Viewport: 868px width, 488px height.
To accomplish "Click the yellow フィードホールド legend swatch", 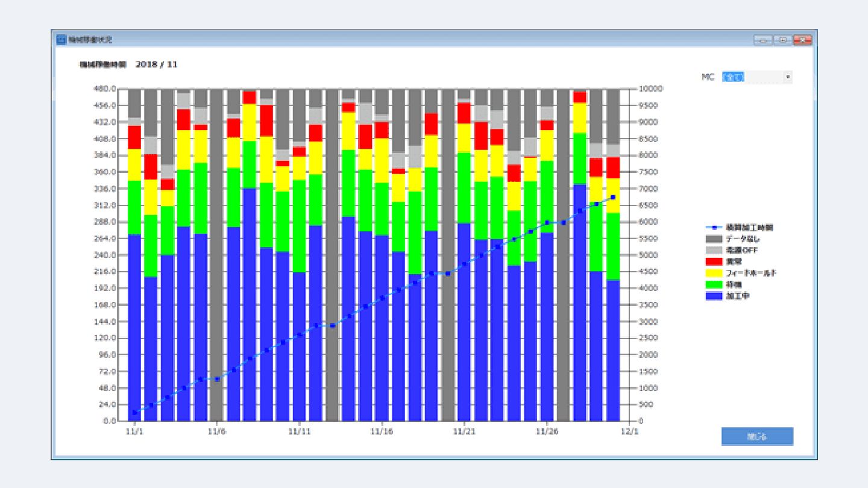I will [x=714, y=273].
